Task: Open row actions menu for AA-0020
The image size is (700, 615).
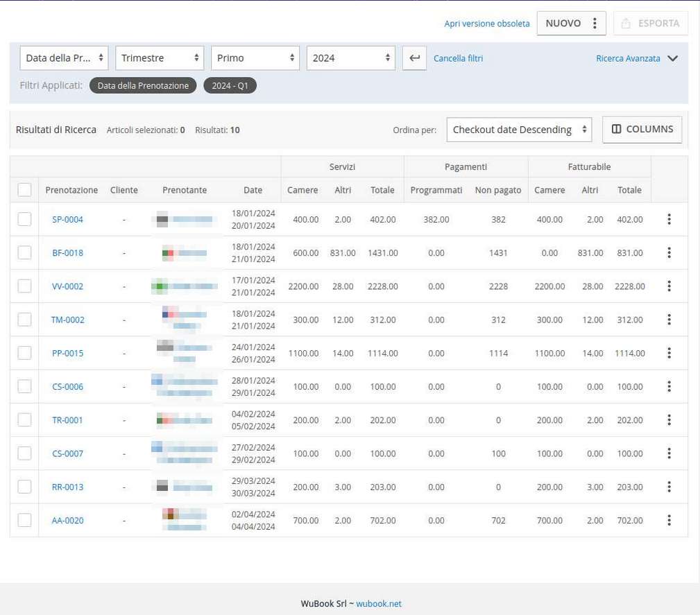Action: [x=669, y=521]
